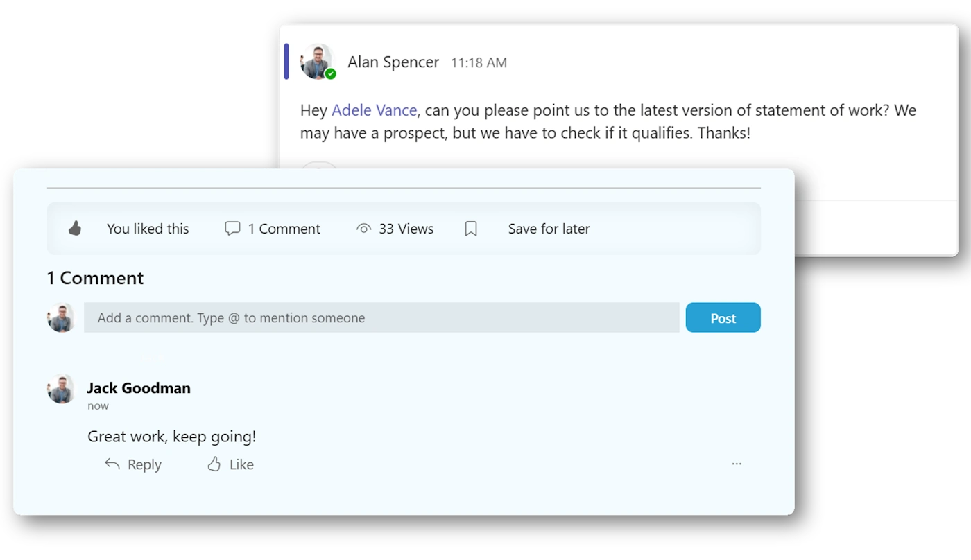Click Jack Goodman's avatar next to his comment
The height and width of the screenshot is (560, 971).
[x=61, y=390]
